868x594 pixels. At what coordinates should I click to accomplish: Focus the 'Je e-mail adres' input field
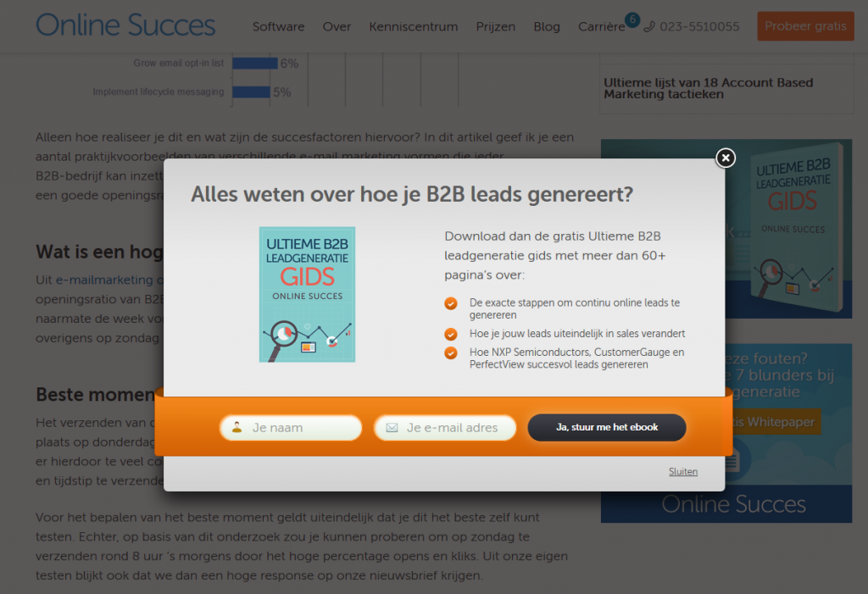[445, 428]
